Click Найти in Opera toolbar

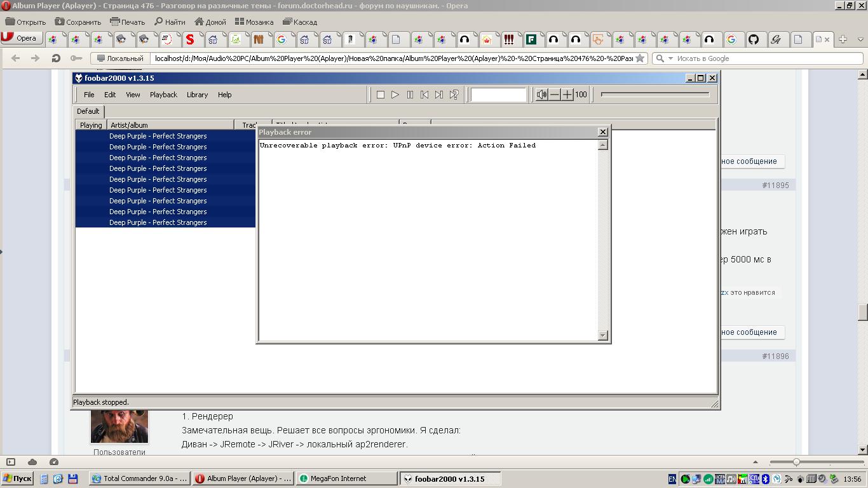click(170, 22)
